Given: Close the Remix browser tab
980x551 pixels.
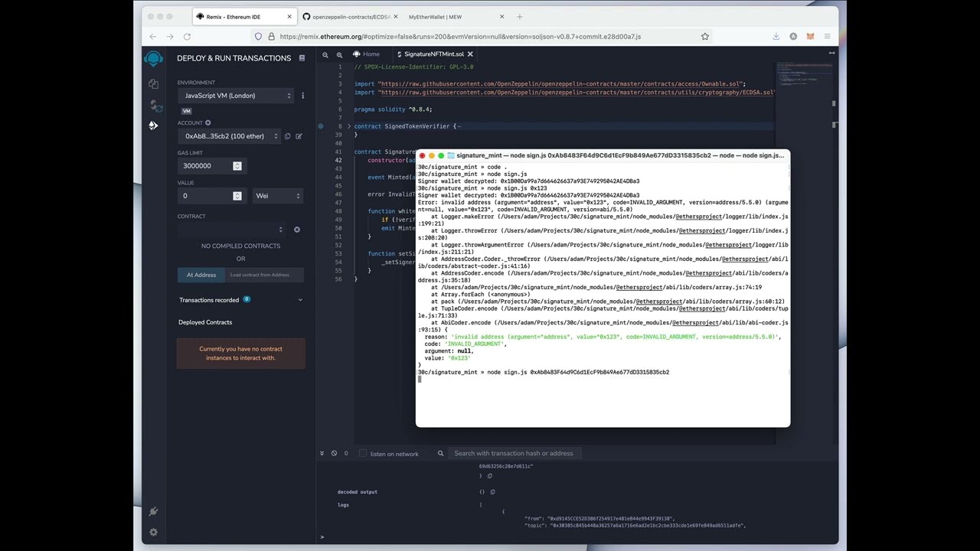Looking at the screenshot, I should [x=289, y=17].
